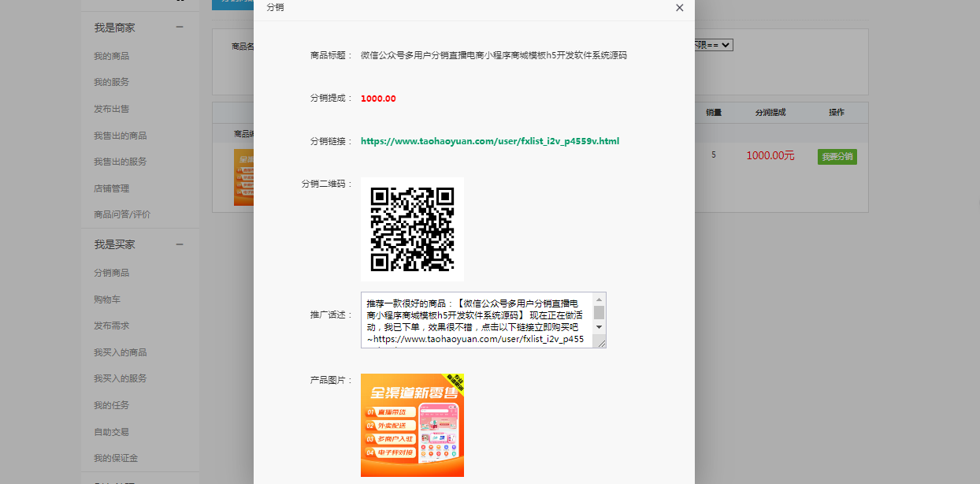The image size is (980, 484).
Task: Click the text area scrollbar up arrow
Action: [600, 299]
